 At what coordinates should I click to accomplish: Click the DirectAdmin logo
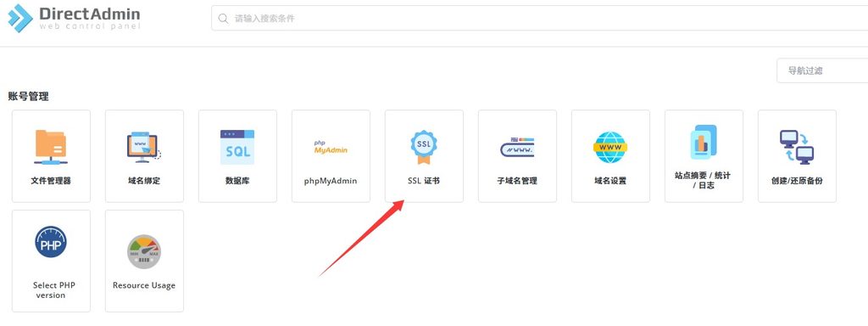[x=75, y=18]
